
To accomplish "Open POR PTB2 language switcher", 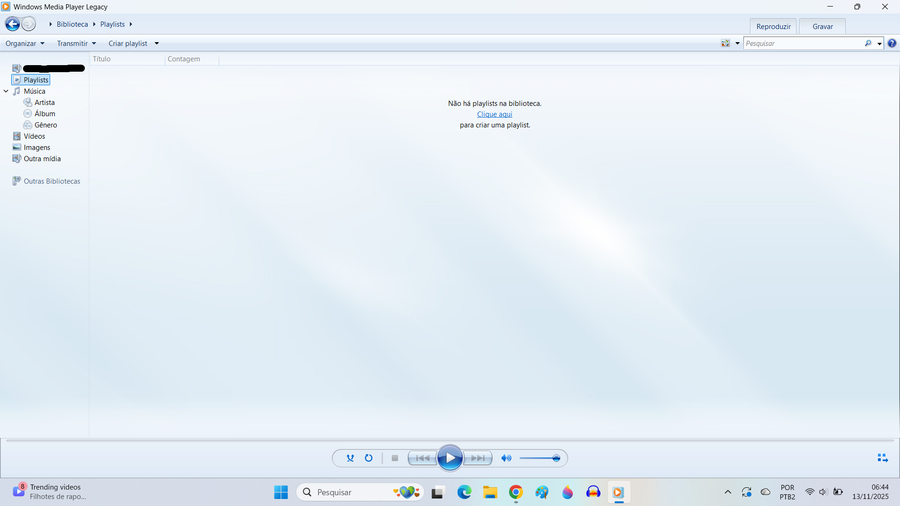I will coord(788,492).
